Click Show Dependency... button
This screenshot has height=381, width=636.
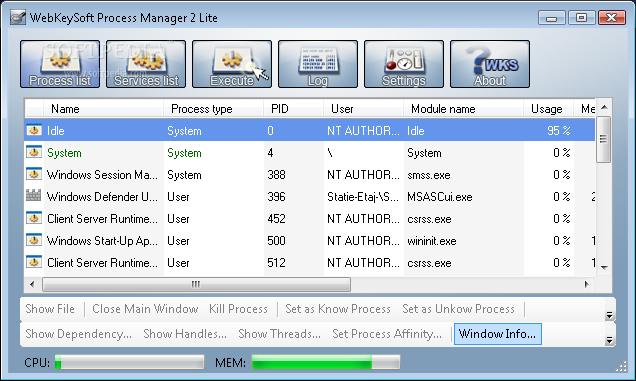pos(78,334)
